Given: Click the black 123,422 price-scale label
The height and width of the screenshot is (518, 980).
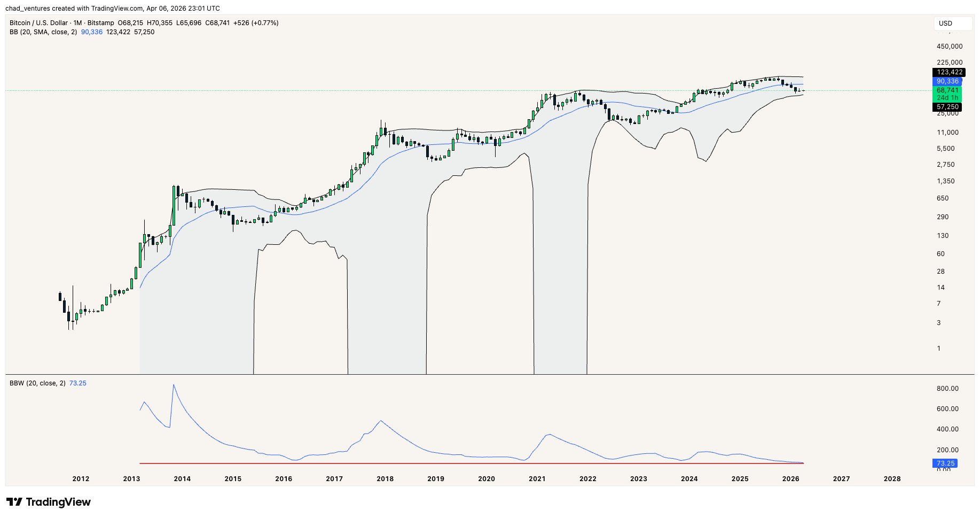Looking at the screenshot, I should [950, 72].
